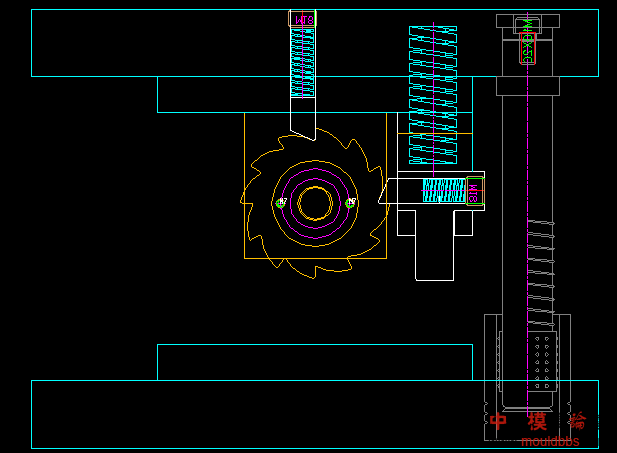Select the small cyan spring above the gear
The image size is (617, 453).
(303, 62)
